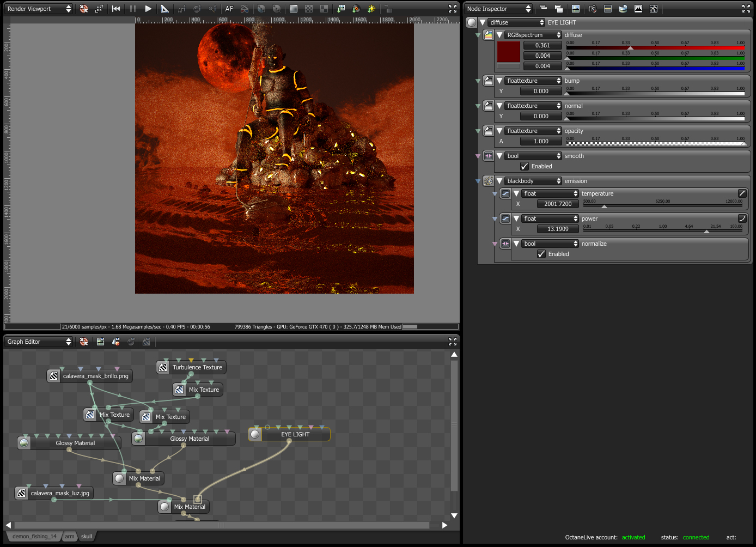This screenshot has width=756, height=547.
Task: Maximize Render Viewport with fullscreen icon
Action: coord(453,9)
